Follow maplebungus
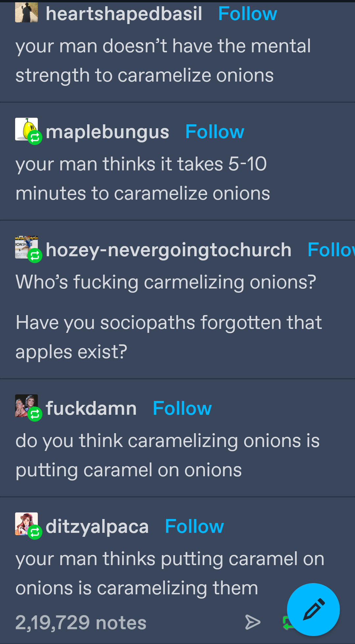 [x=215, y=132]
